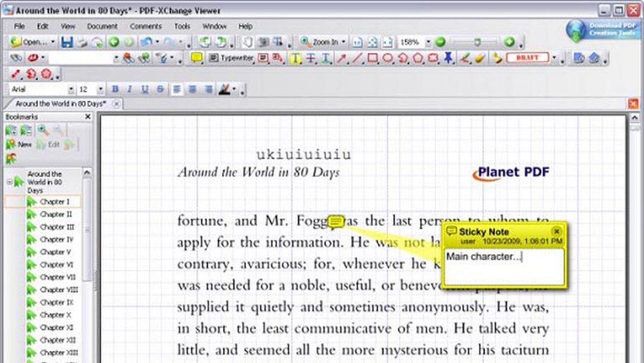Click the green zoom in plus button
The width and height of the screenshot is (644, 363).
tap(509, 42)
